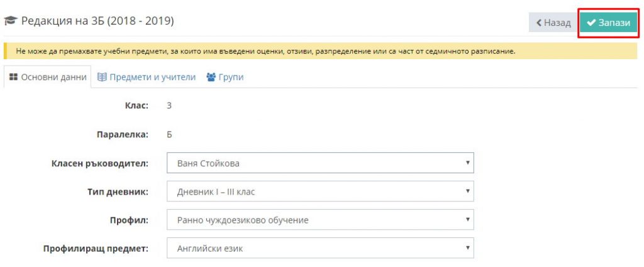Click the arrow of the Дневник I – III клас select

(467, 191)
